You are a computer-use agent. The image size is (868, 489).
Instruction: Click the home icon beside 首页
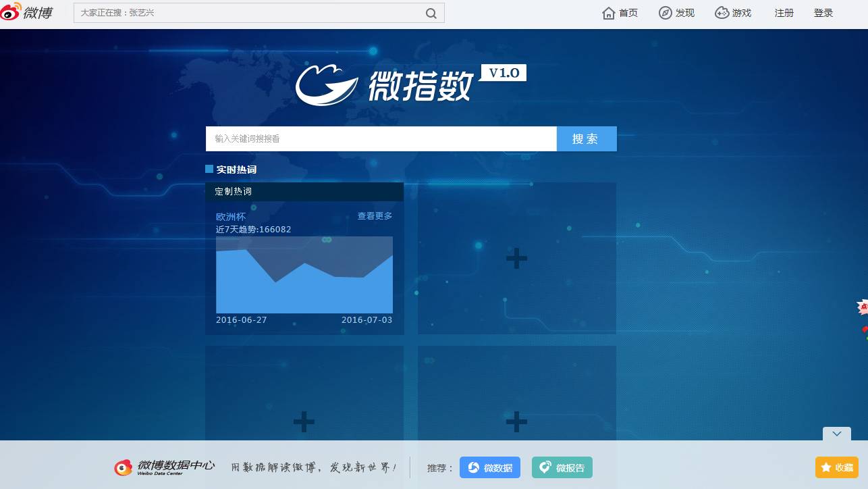tap(608, 13)
